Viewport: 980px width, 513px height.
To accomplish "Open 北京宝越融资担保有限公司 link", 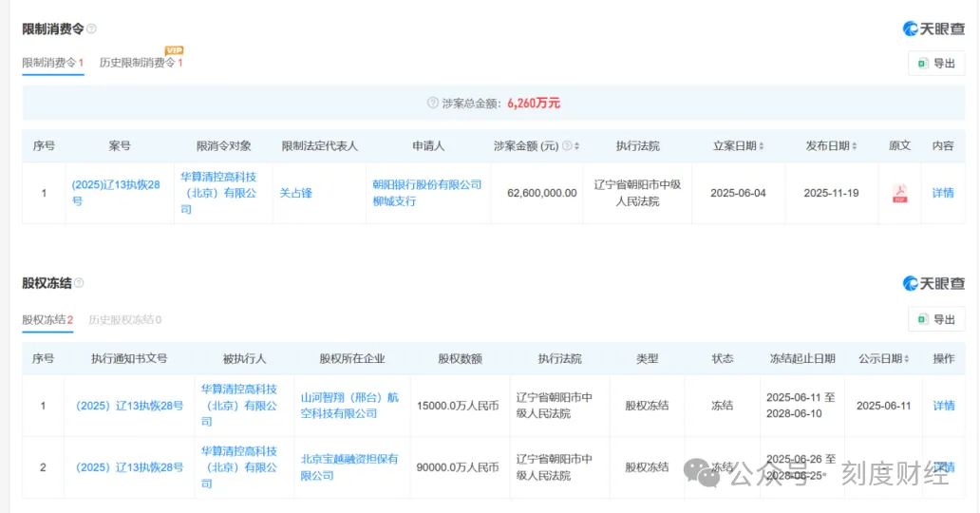I will (x=349, y=467).
